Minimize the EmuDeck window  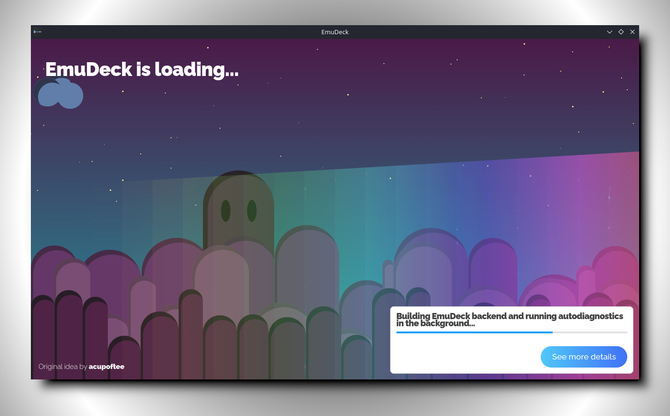click(609, 32)
